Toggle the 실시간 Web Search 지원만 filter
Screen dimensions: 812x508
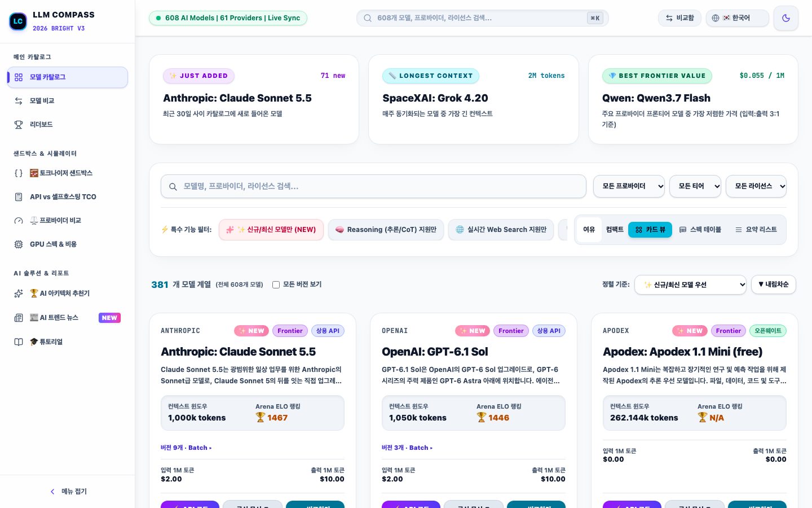(501, 230)
